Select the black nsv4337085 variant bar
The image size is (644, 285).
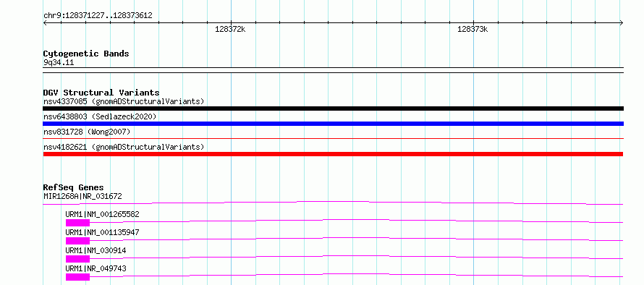333,109
